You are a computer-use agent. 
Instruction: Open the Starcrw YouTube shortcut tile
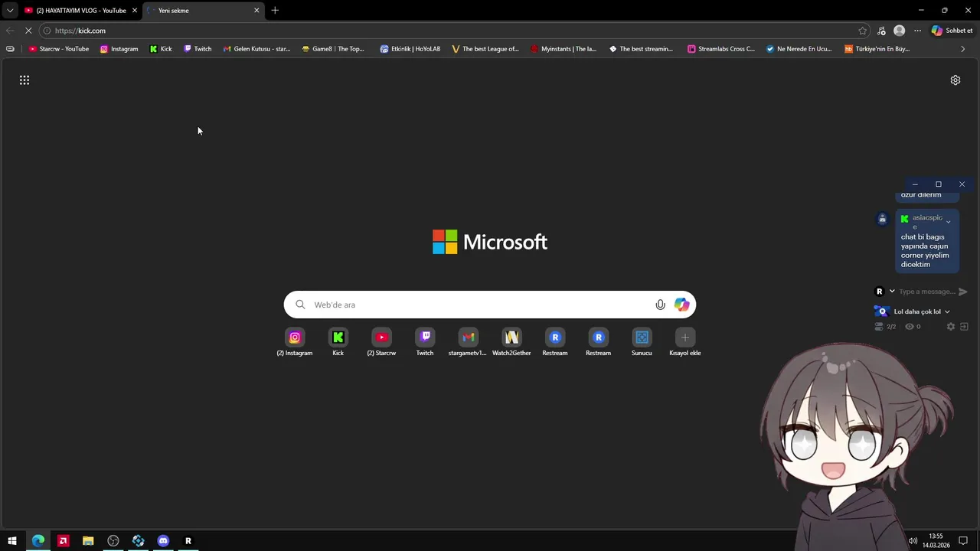point(381,342)
